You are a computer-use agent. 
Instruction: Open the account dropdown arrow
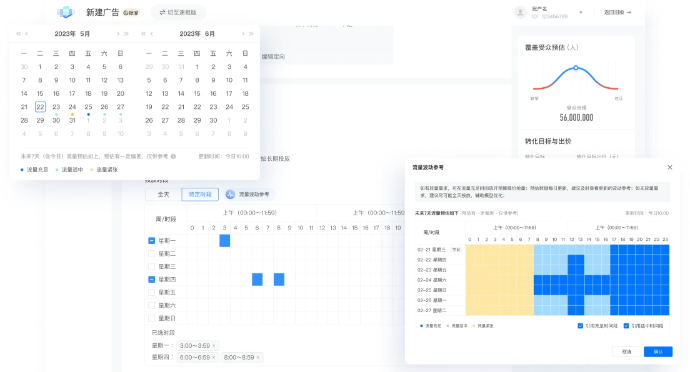tap(580, 12)
